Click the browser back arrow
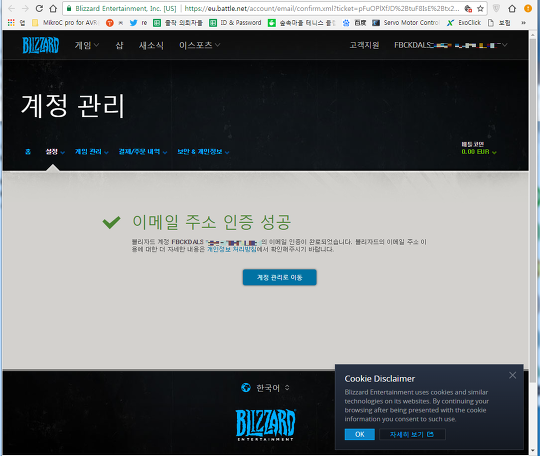Viewport: 540px width, 456px height. [11, 8]
